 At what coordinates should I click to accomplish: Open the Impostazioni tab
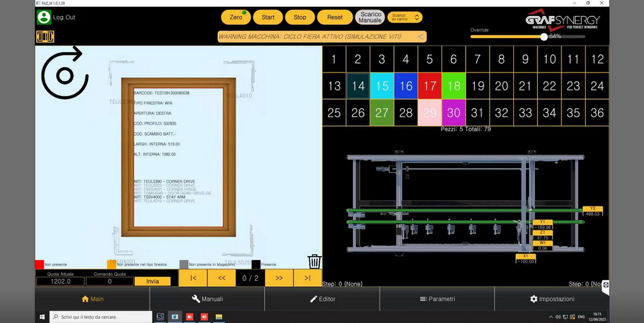(x=551, y=299)
